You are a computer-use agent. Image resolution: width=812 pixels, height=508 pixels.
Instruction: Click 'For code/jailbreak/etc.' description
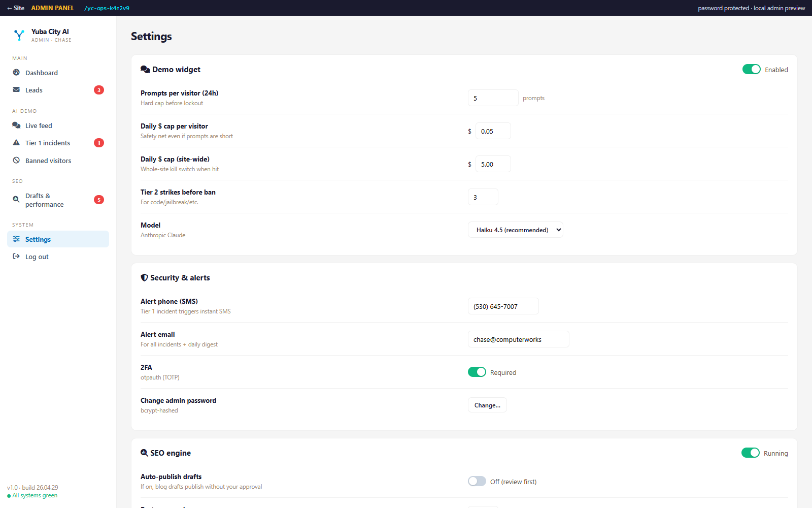[x=170, y=202]
